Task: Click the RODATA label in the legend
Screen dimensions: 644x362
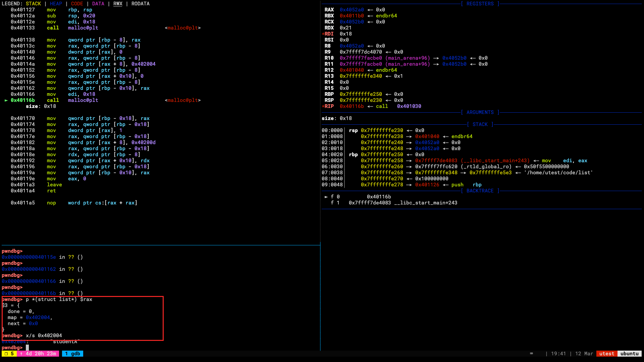Action: pos(141,4)
